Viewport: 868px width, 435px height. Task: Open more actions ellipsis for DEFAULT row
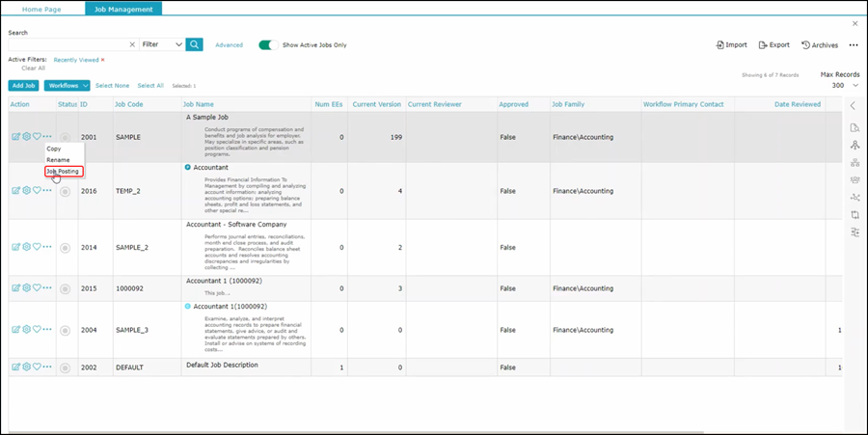47,367
